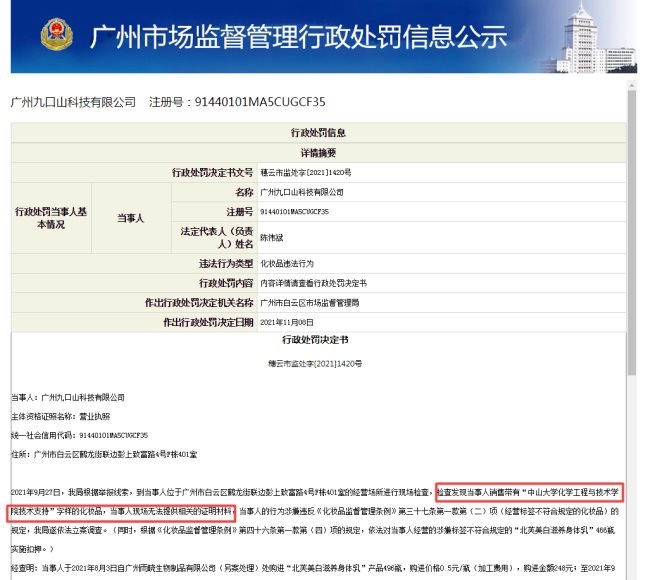
Task: Click the 行政处罚信息 table header
Action: [319, 133]
